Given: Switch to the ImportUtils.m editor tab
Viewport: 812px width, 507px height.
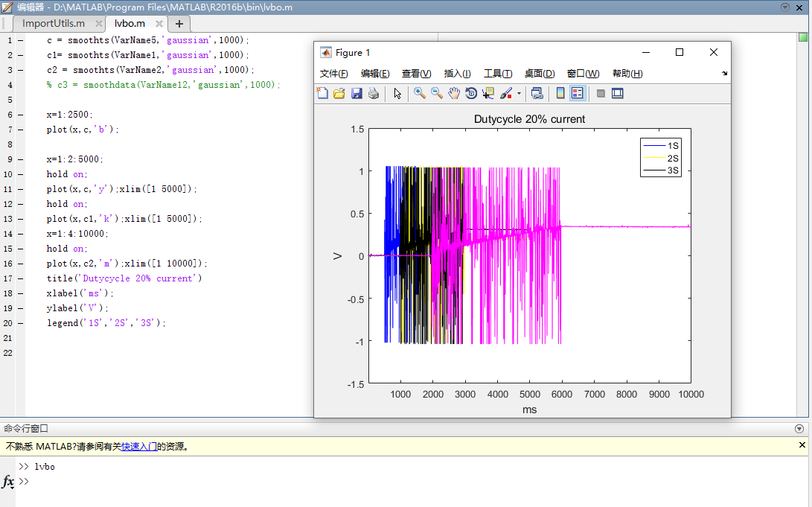Looking at the screenshot, I should pyautogui.click(x=54, y=23).
